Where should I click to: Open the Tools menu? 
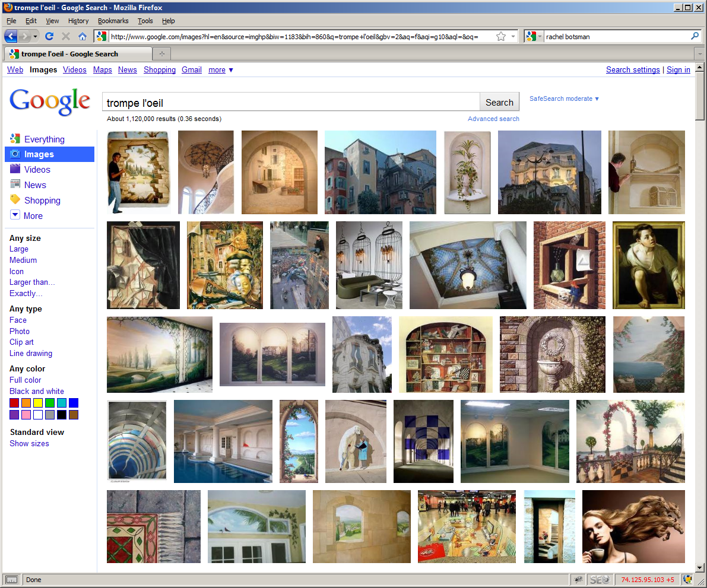pos(145,21)
